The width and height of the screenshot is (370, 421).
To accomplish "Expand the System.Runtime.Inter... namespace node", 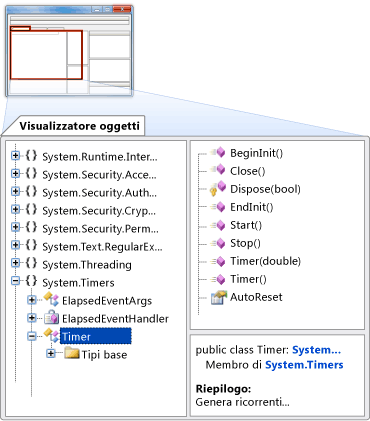I will [x=15, y=155].
